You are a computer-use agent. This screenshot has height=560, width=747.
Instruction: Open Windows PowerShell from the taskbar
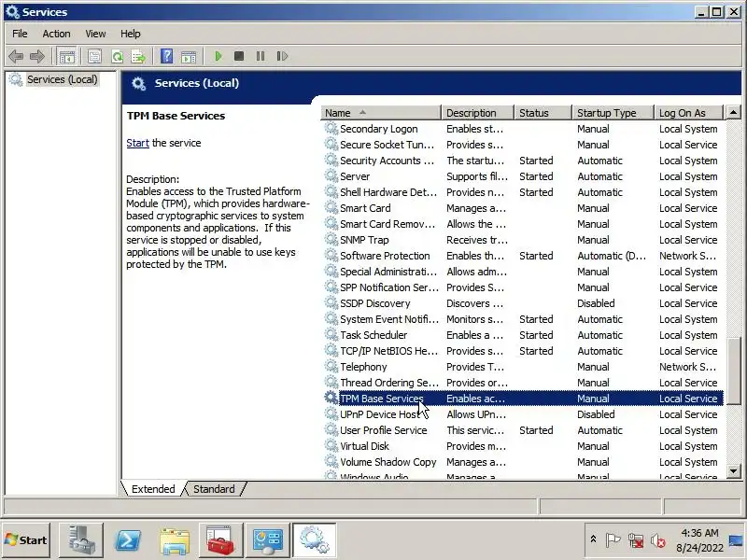point(128,540)
